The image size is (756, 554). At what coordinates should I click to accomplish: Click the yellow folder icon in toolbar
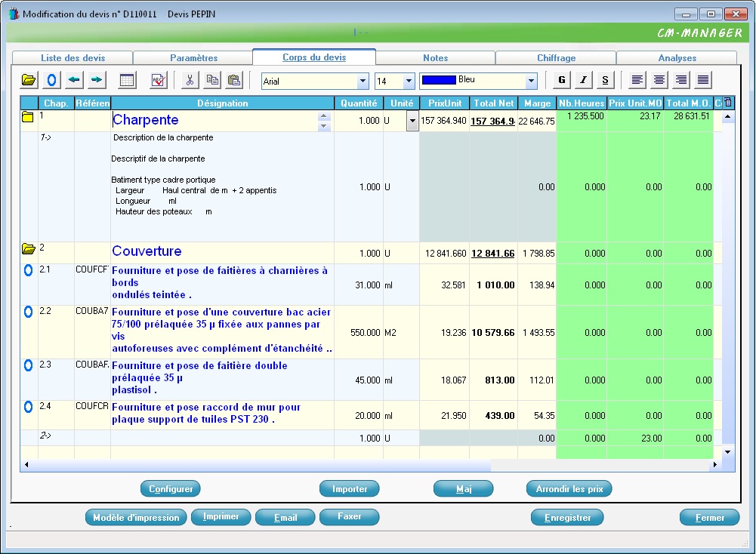[29, 80]
